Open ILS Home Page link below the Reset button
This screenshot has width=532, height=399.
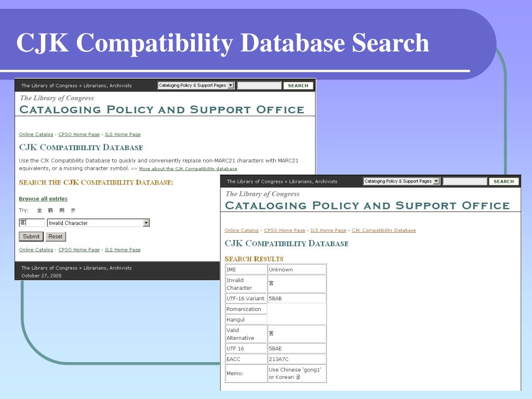123,250
